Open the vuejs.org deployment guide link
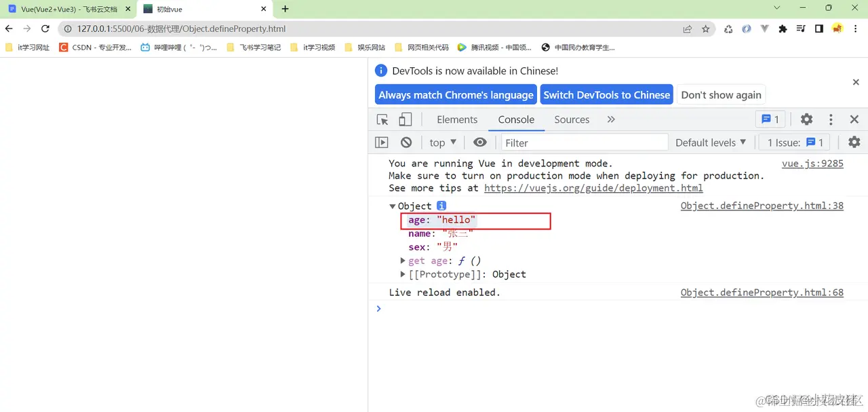The width and height of the screenshot is (868, 412). pos(593,188)
